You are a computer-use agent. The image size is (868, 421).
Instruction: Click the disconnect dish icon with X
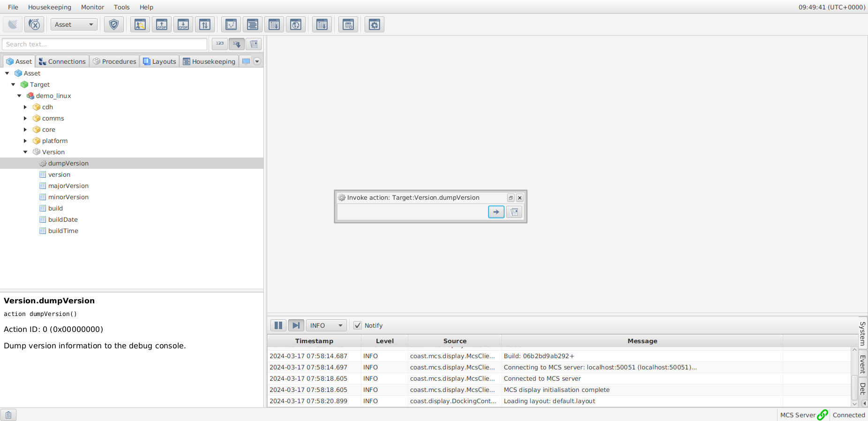coord(34,24)
